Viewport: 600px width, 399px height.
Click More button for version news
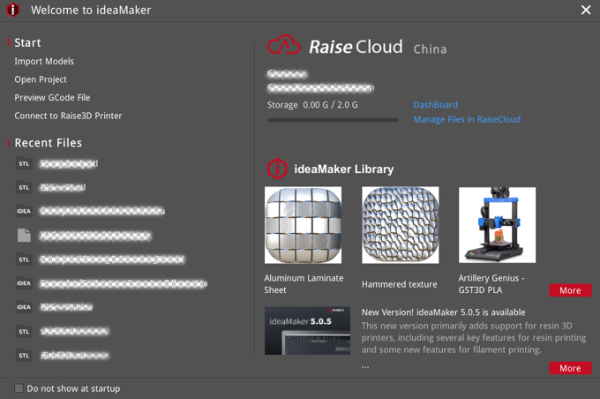click(570, 368)
